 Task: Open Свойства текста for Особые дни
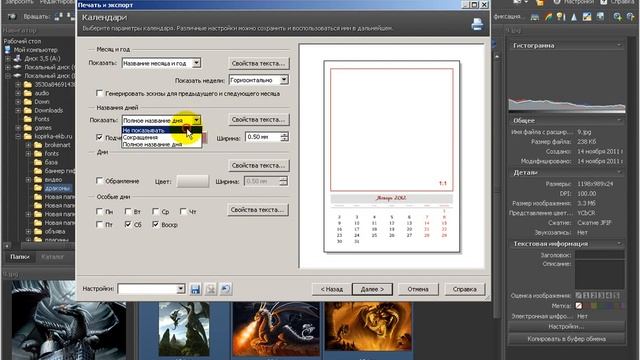coord(257,210)
